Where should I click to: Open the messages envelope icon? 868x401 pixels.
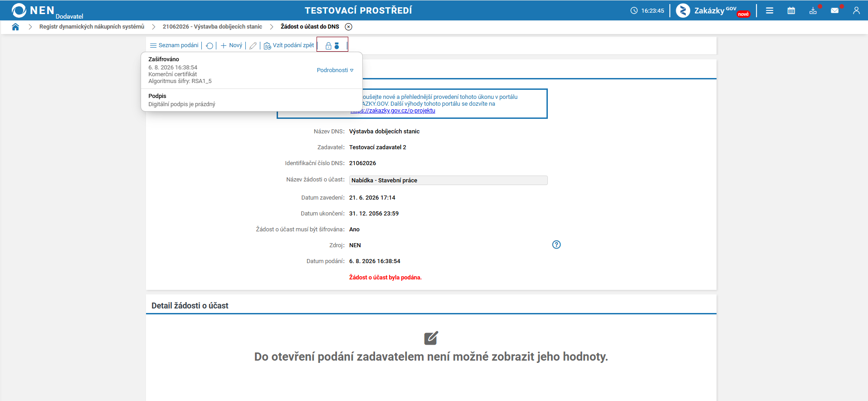tap(835, 10)
